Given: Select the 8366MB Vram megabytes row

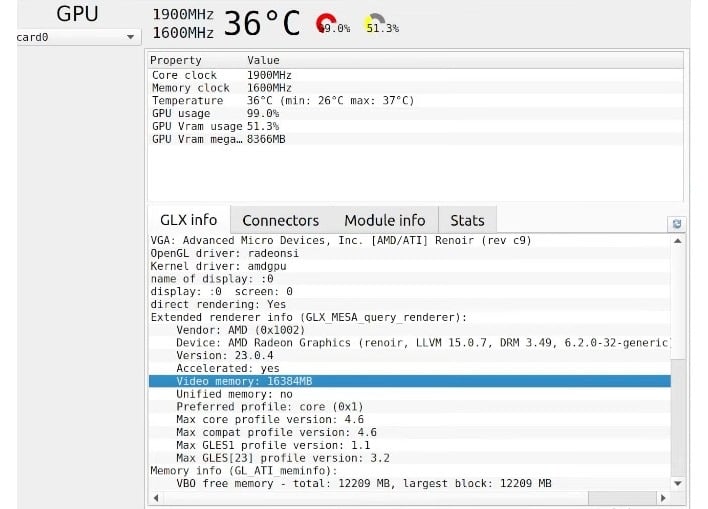Looking at the screenshot, I should [415, 139].
